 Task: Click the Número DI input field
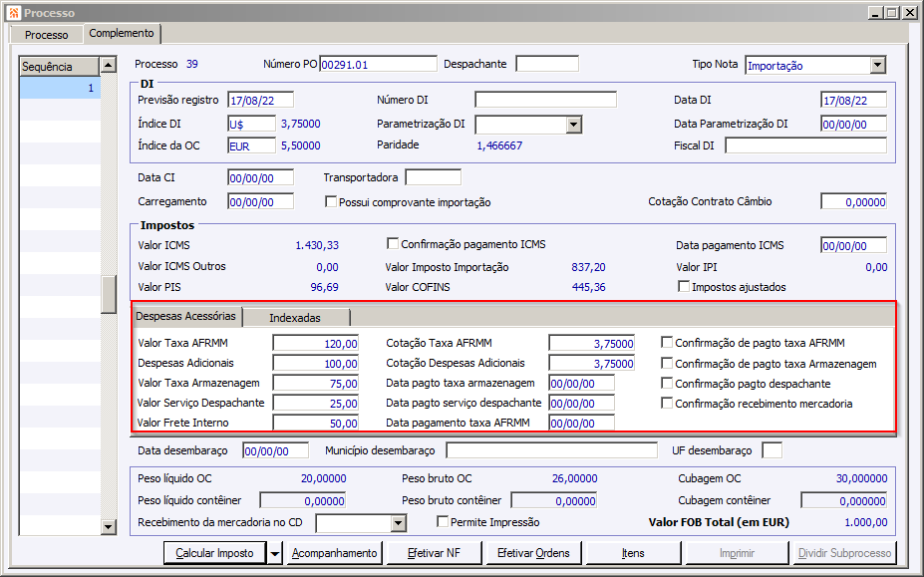click(x=545, y=100)
